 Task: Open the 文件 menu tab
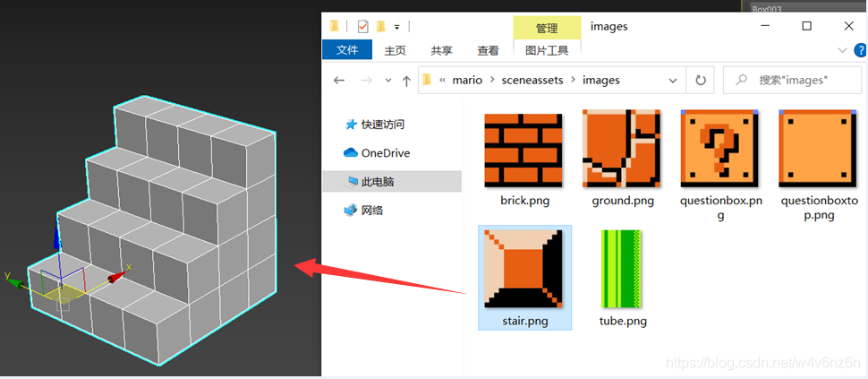347,50
